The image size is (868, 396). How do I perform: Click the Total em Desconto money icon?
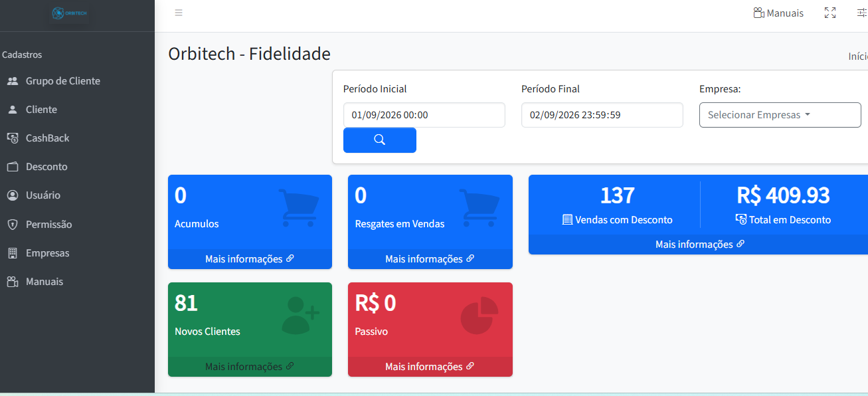point(741,219)
